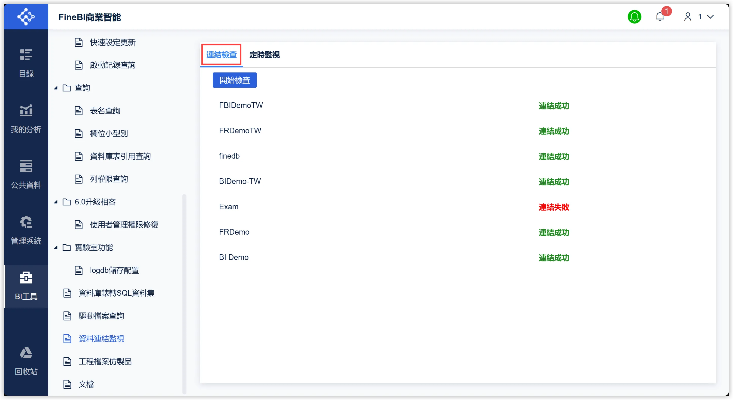Viewport: 733px width, 400px height.
Task: Open the 表名查詢 tree item
Action: 105,111
